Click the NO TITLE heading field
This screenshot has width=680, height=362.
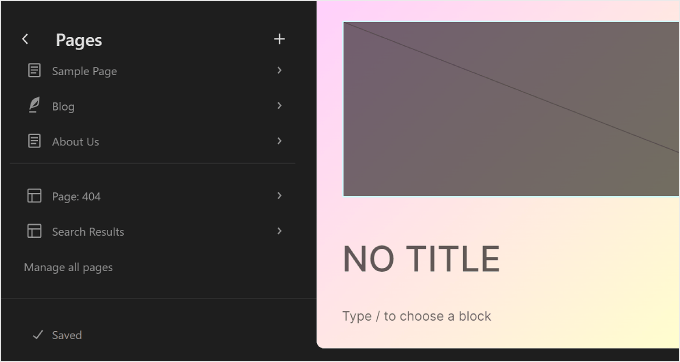[421, 259]
